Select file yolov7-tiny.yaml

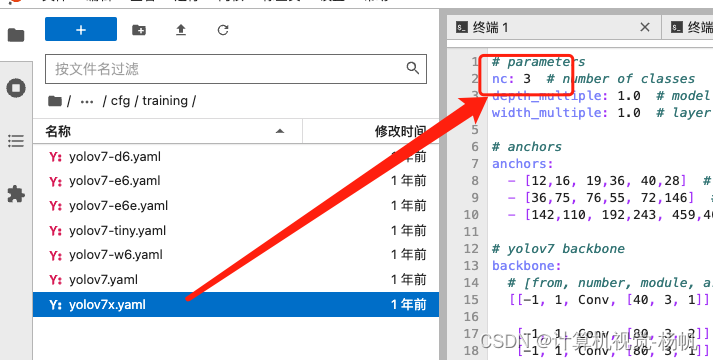236,230
